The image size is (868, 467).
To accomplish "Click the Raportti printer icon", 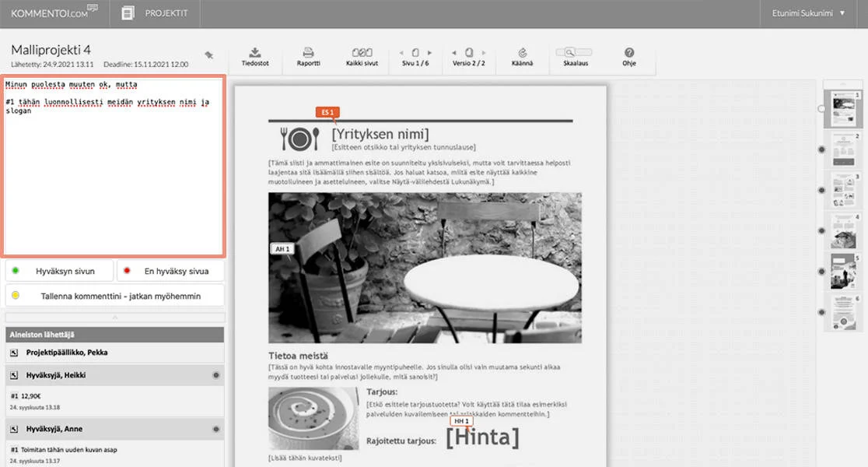I will pyautogui.click(x=308, y=53).
